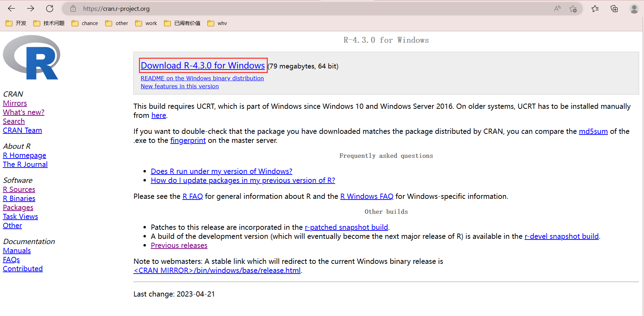
Task: Open the work bookmarks folder
Action: [146, 23]
